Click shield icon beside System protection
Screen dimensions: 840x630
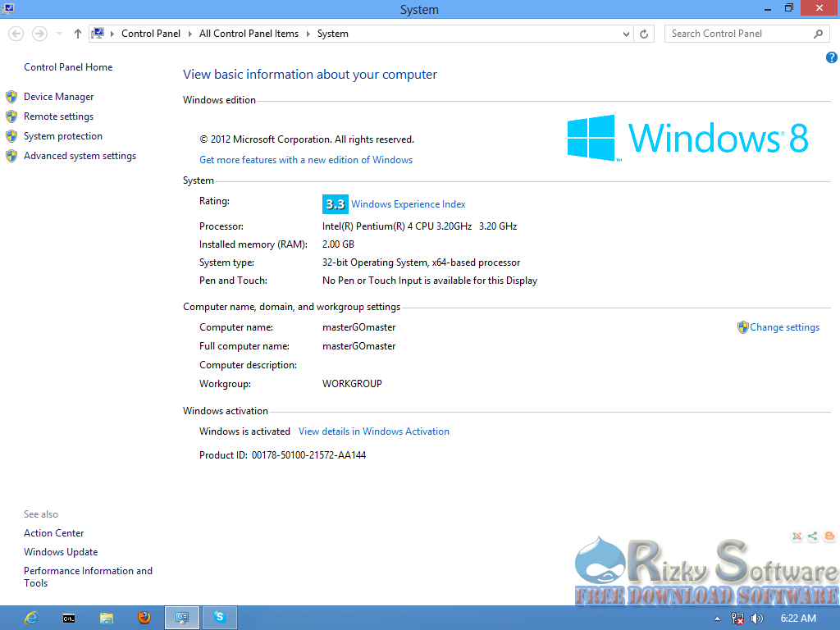coord(11,136)
